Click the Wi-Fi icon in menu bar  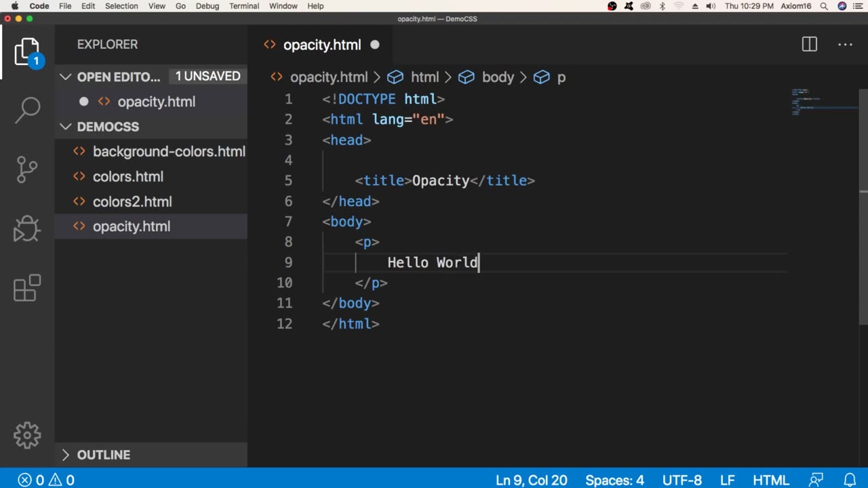tap(679, 6)
